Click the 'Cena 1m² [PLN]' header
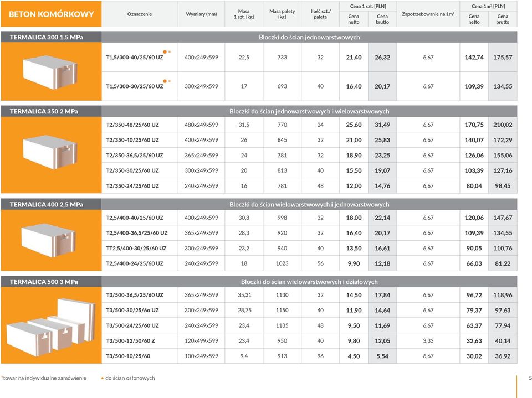 tap(488, 6)
